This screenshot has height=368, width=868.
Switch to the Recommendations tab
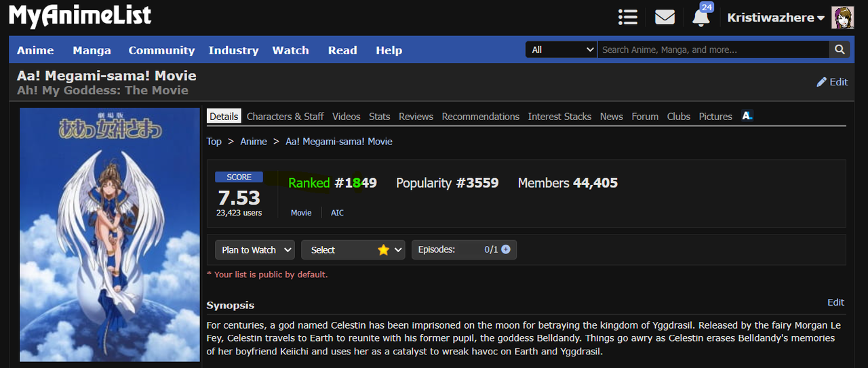481,117
